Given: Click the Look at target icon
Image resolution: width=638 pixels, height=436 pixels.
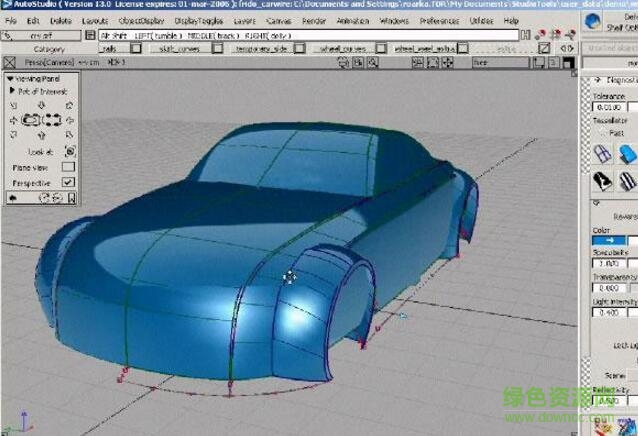Looking at the screenshot, I should tap(70, 151).
